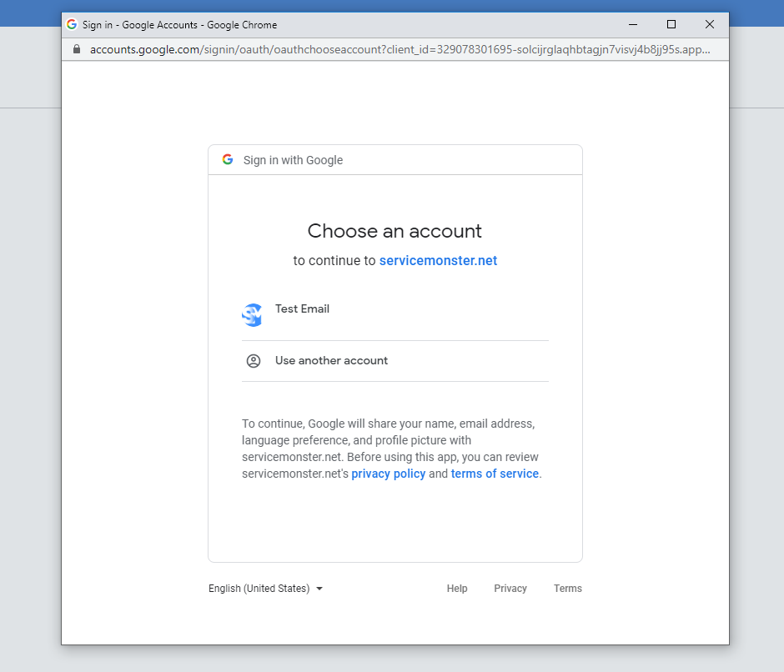
Task: Click the Sign in with Google header text
Action: (x=293, y=160)
